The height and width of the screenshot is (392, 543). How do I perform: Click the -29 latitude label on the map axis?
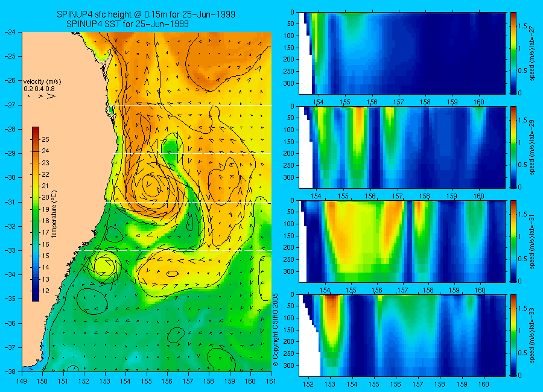pos(10,153)
